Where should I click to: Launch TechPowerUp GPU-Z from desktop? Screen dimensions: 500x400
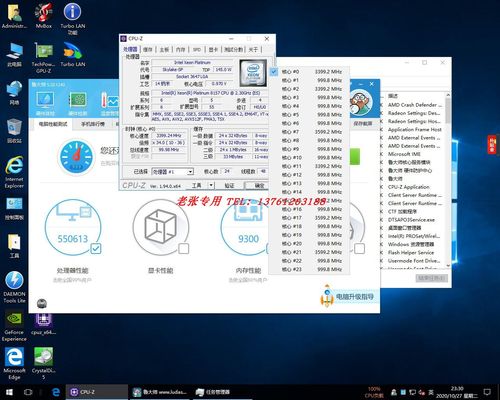click(43, 58)
